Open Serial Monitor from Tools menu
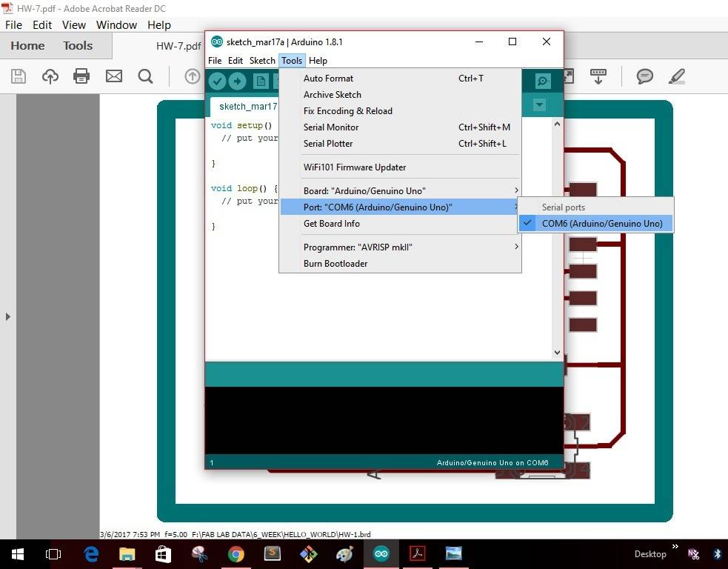Screen dimensions: 728x569 (400, 127)
